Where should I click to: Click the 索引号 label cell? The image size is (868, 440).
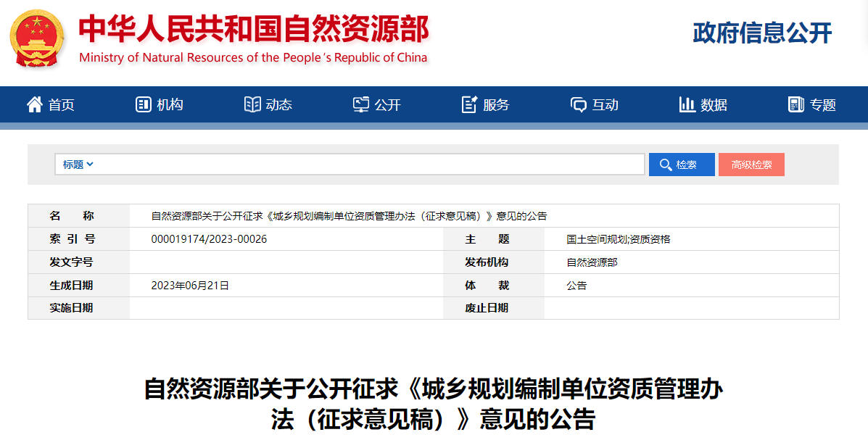point(79,239)
